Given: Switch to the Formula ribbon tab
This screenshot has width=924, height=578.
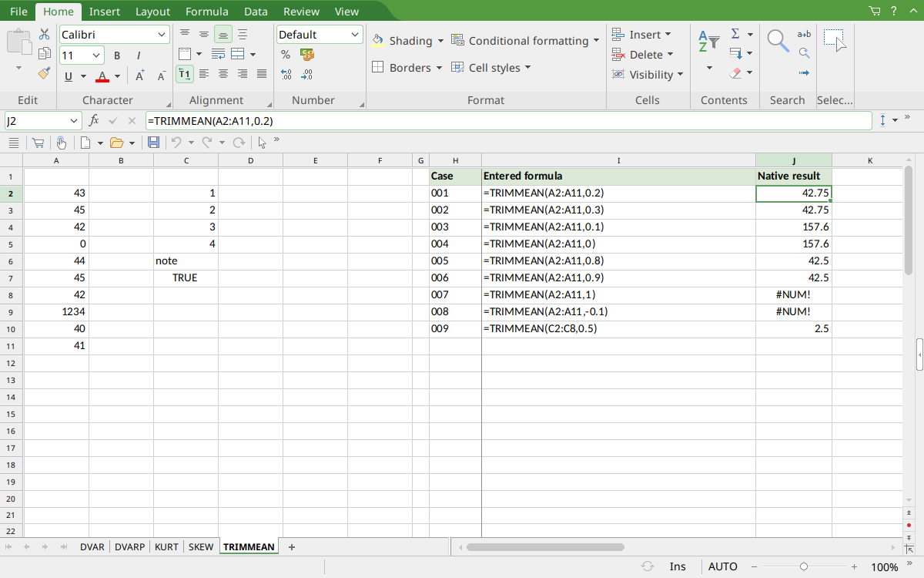Looking at the screenshot, I should pos(207,12).
